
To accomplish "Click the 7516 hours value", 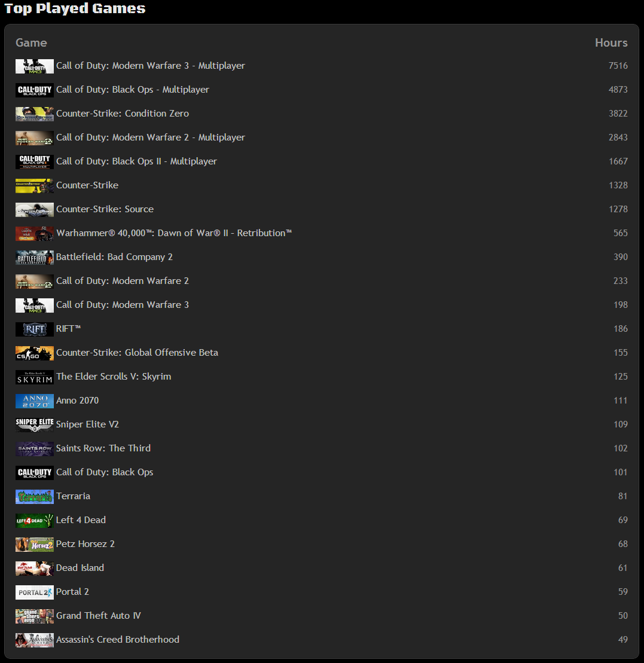I will (618, 66).
